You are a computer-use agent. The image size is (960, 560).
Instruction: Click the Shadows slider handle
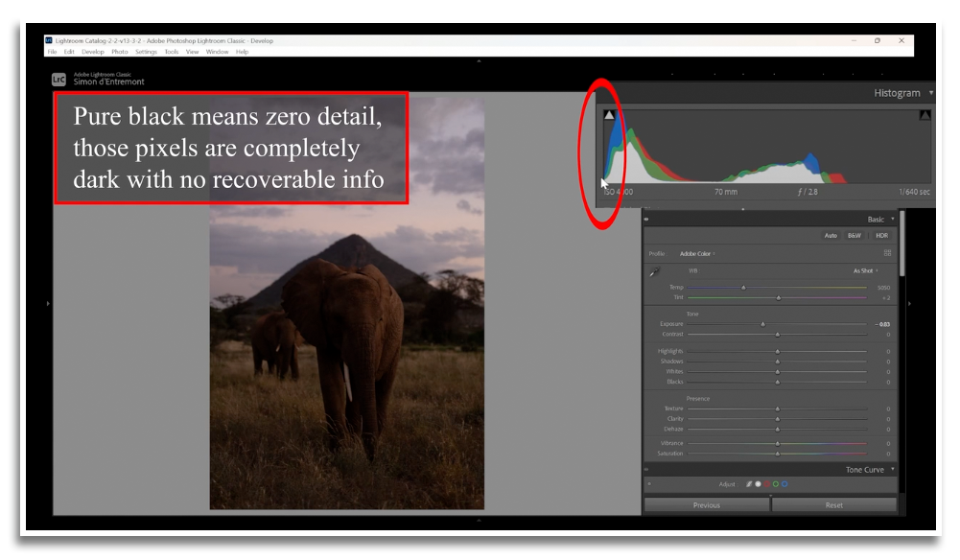pos(778,362)
